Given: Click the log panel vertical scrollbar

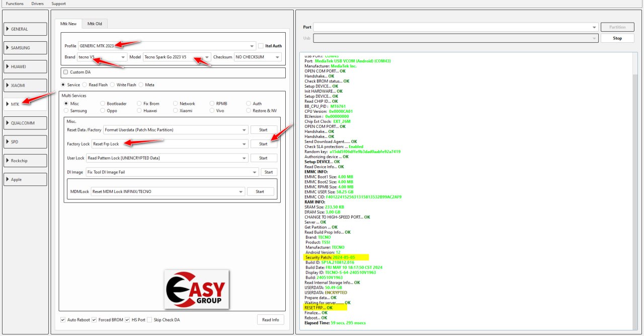Looking at the screenshot, I should pyautogui.click(x=635, y=191).
